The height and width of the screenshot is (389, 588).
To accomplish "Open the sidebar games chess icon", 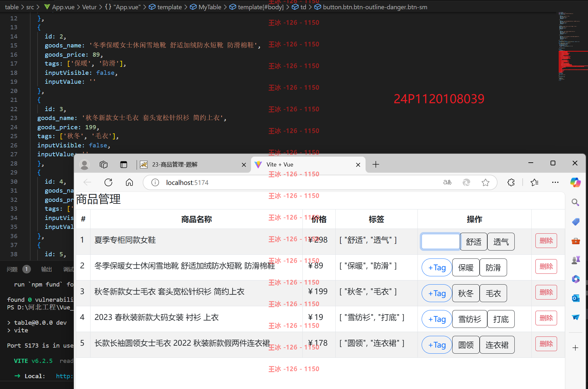I will point(576,260).
